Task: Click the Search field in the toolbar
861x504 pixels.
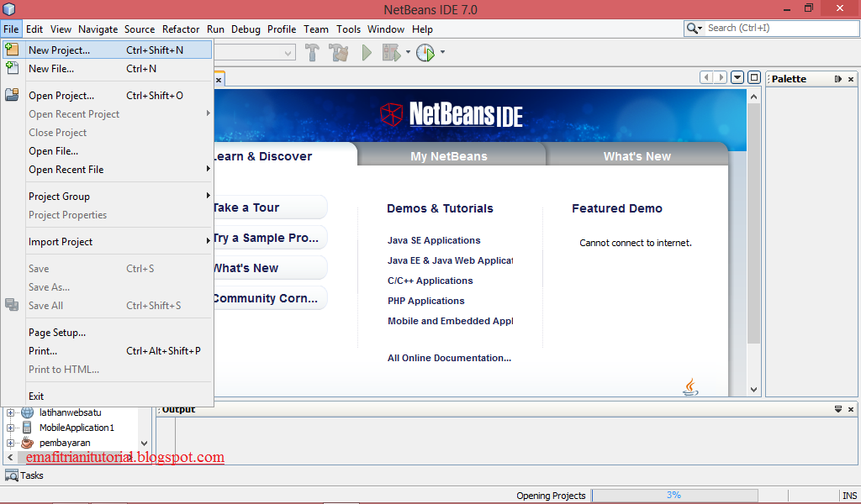Action: click(x=774, y=28)
